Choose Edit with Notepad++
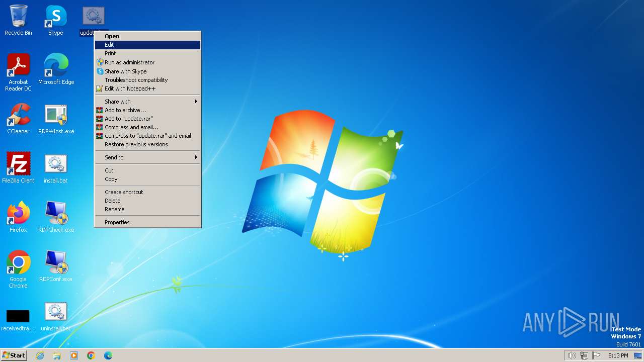This screenshot has width=644, height=362. [x=147, y=88]
